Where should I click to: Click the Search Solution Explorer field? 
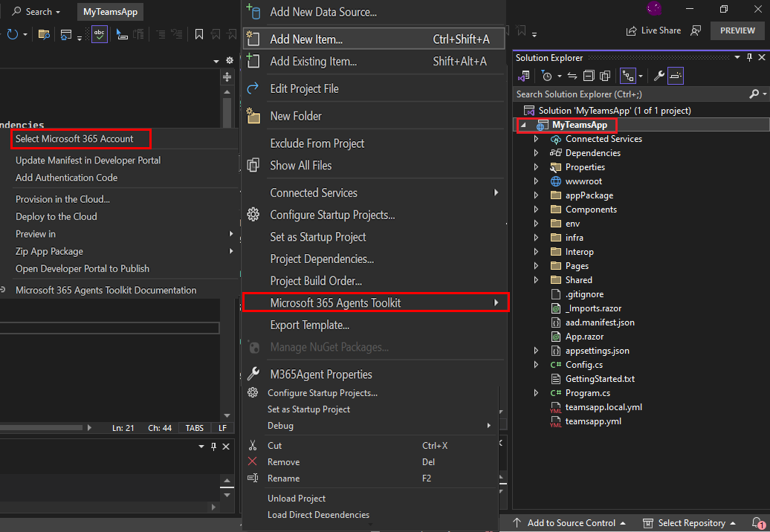click(632, 94)
